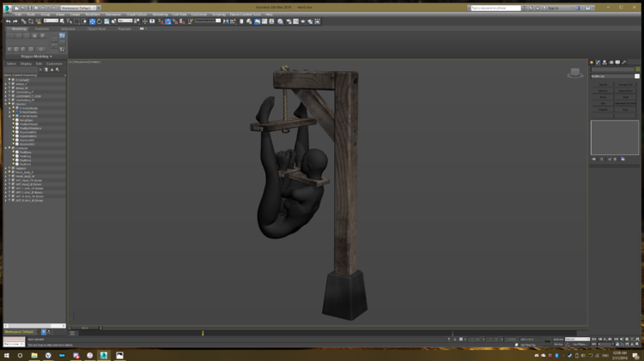
Task: Switch to the Object Paint ribbon tab
Action: tap(96, 28)
